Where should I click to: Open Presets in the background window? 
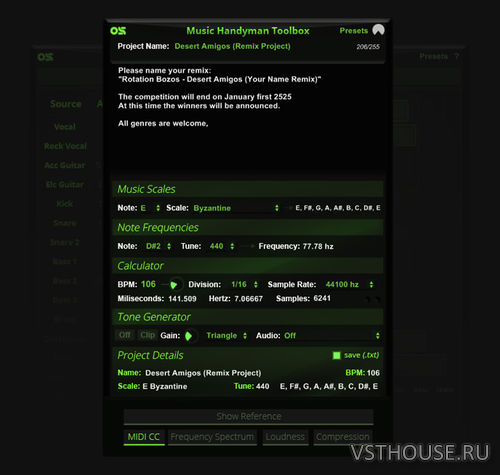pos(433,56)
